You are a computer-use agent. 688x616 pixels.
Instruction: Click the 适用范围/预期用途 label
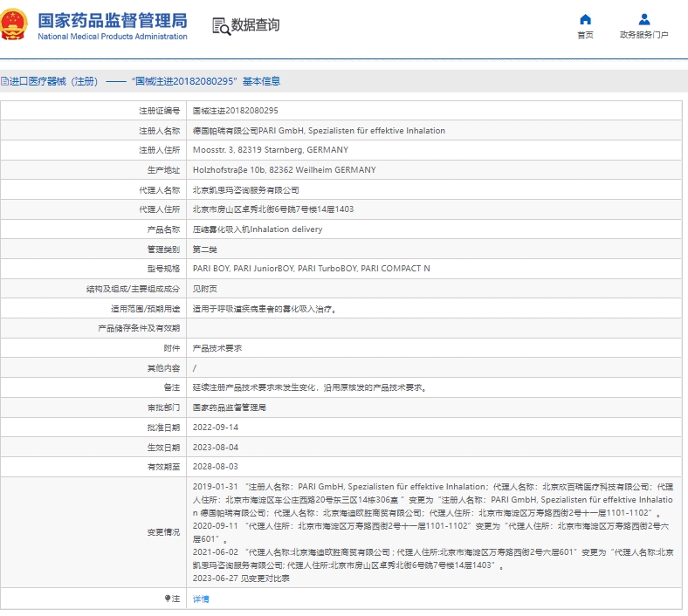tap(145, 309)
